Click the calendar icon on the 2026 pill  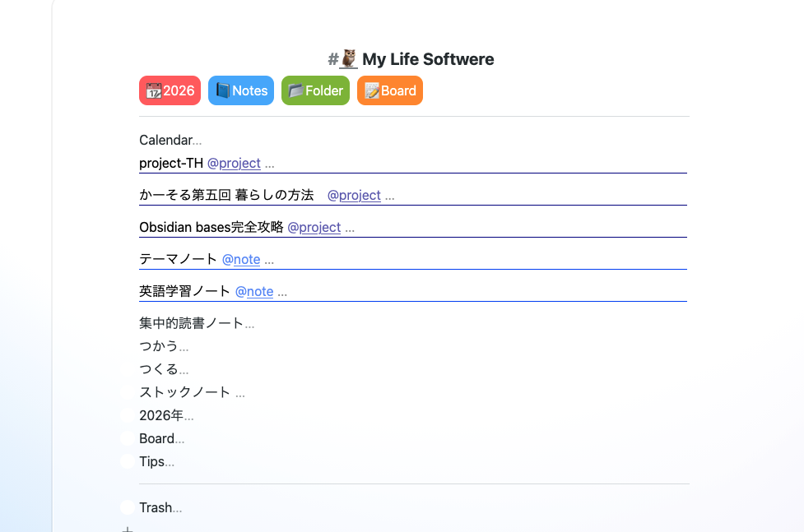(x=153, y=90)
